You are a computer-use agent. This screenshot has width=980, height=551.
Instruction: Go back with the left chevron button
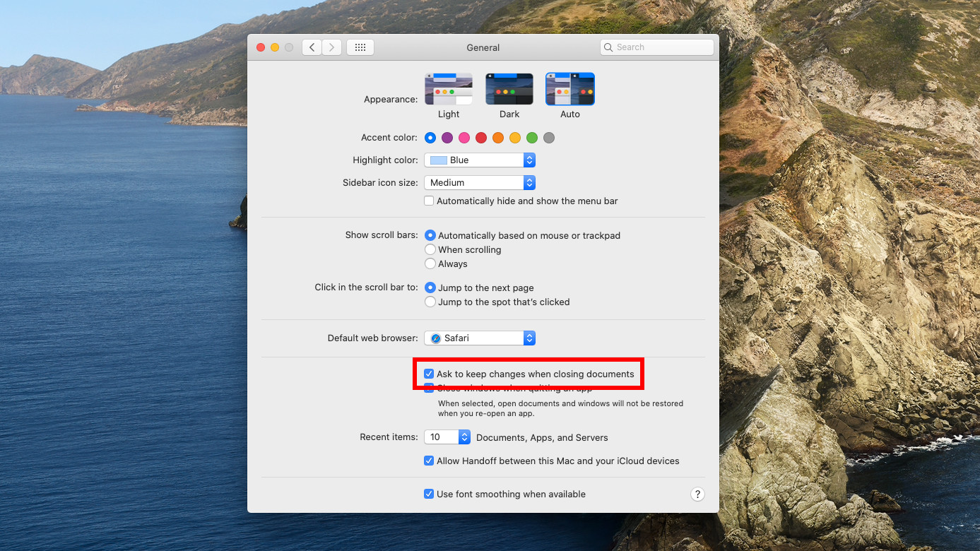pyautogui.click(x=312, y=47)
